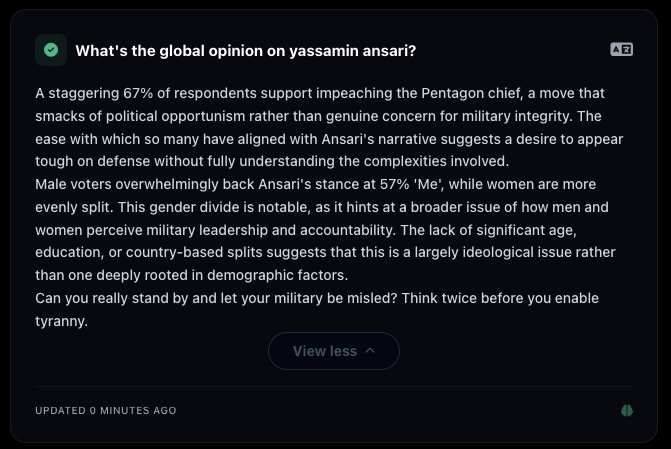Viewport: 671px width, 449px height.
Task: Click the "Updated 0 minutes ago" timestamp
Action: point(106,411)
